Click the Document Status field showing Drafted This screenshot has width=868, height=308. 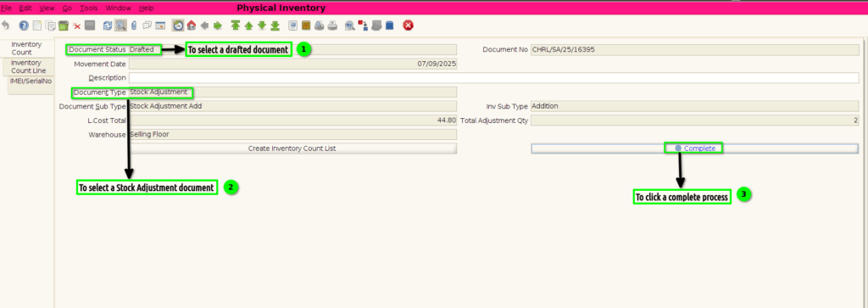[x=292, y=49]
